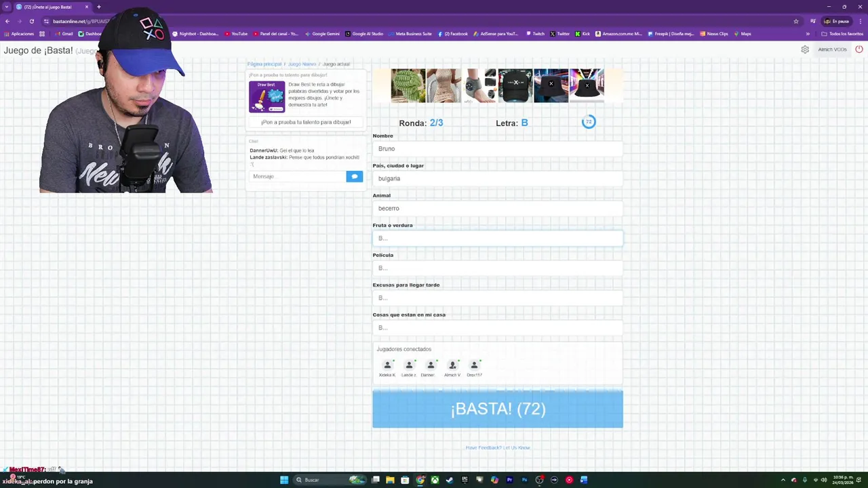Open the green crochet item ad thumbnail
Image resolution: width=868 pixels, height=488 pixels.
click(408, 85)
